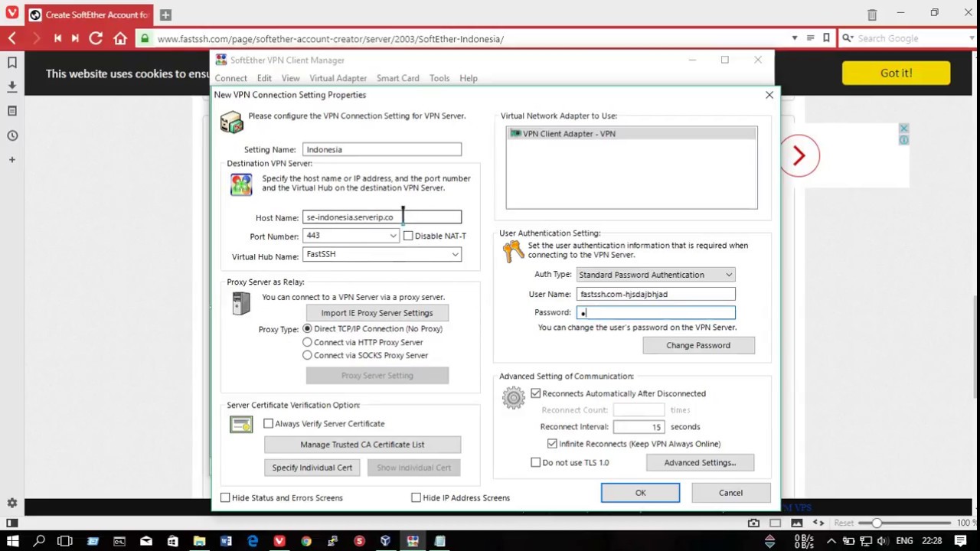Open the closed tabs trash icon

[x=872, y=15]
